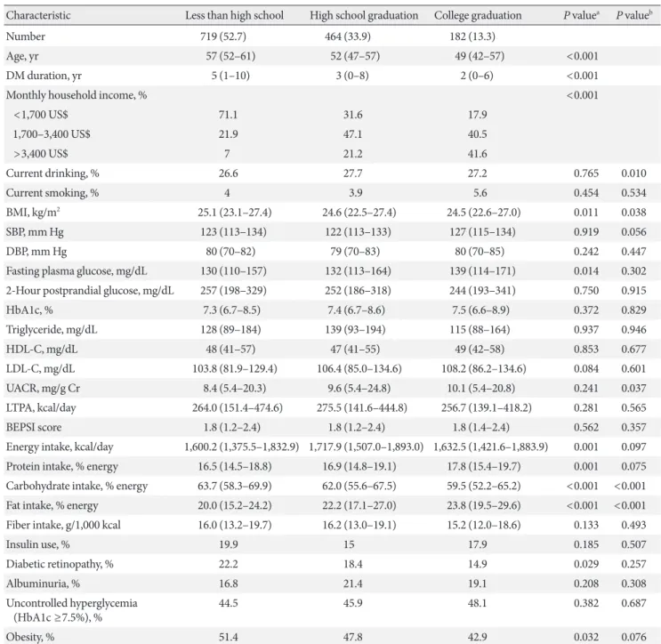The width and height of the screenshot is (661, 644).
Task: Click the 'Age, yr' row label
Action: (x=22, y=56)
